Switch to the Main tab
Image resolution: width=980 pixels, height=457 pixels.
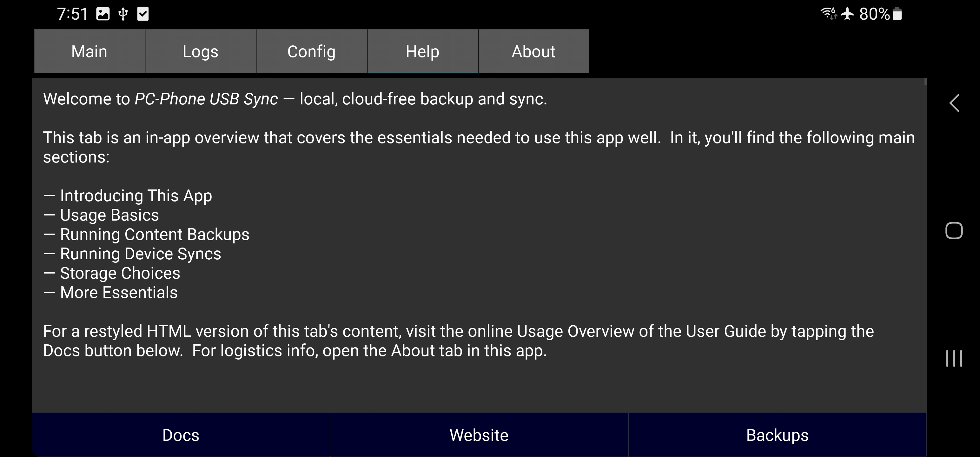coord(89,51)
